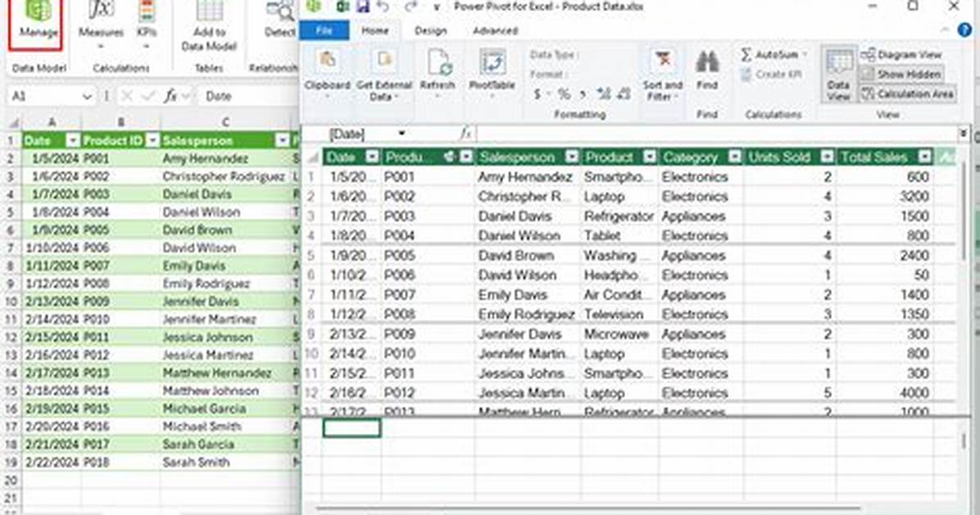Screen dimensions: 980x515
Task: Select Home tab in Power Pivot
Action: 374,30
